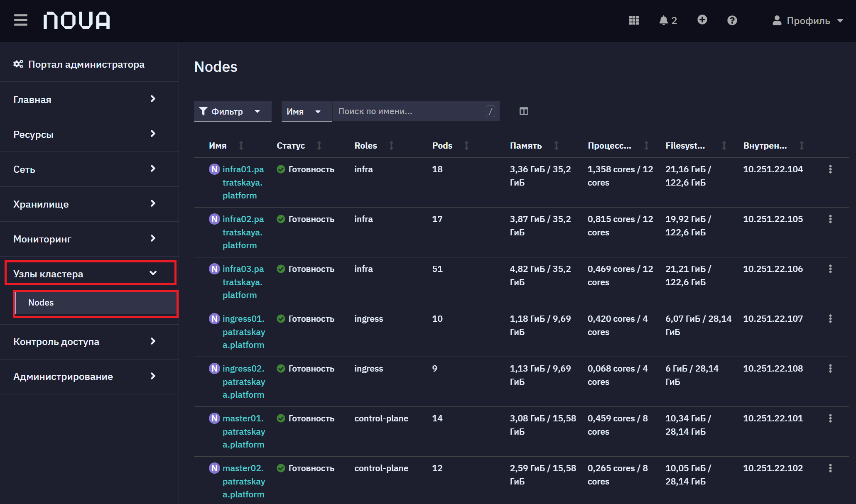Screen dimensions: 856x504
Task: Open kebab menu for master01 node
Action: point(830,418)
